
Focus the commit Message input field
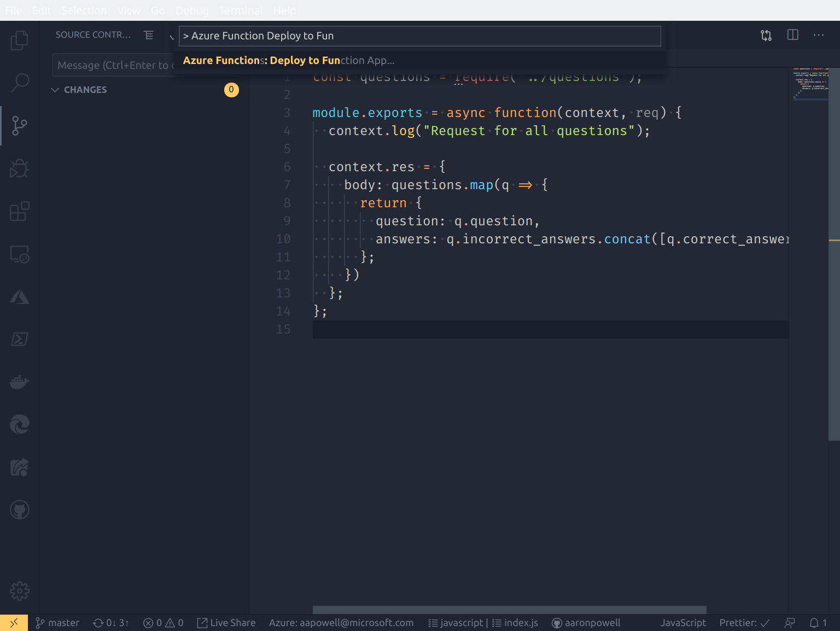(x=114, y=65)
